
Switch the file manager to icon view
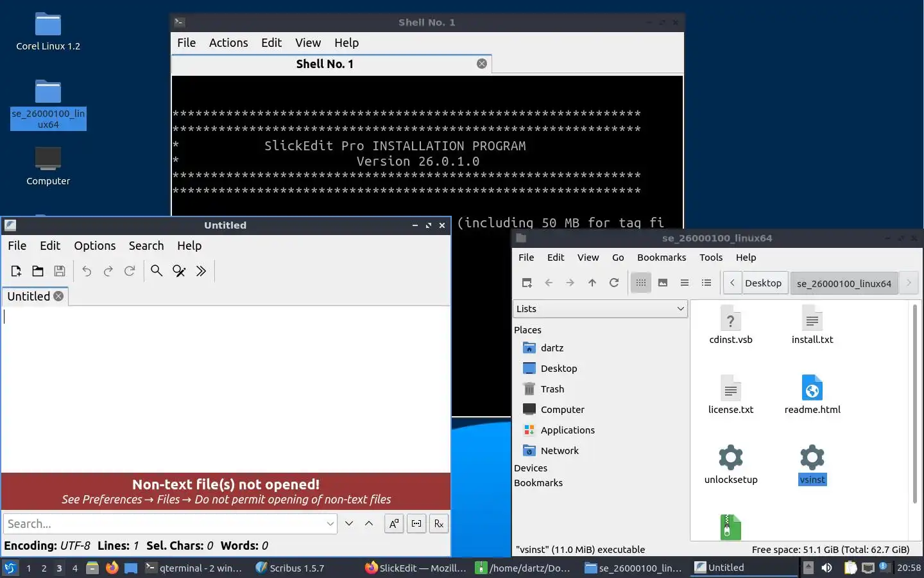(641, 283)
